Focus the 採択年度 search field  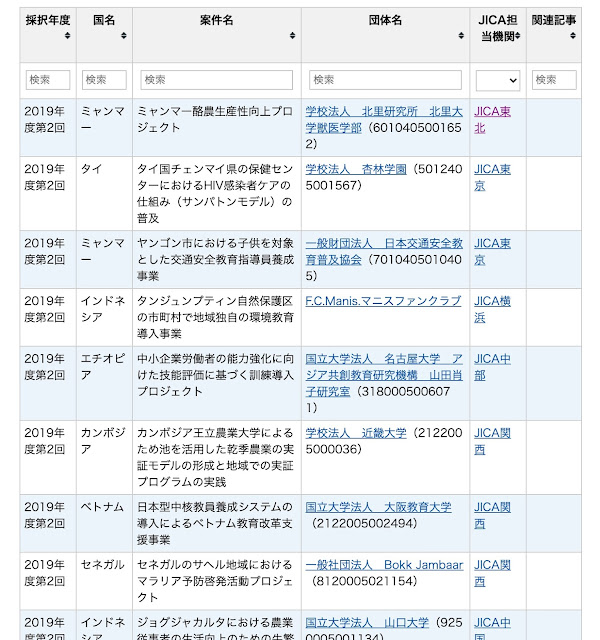(x=48, y=80)
